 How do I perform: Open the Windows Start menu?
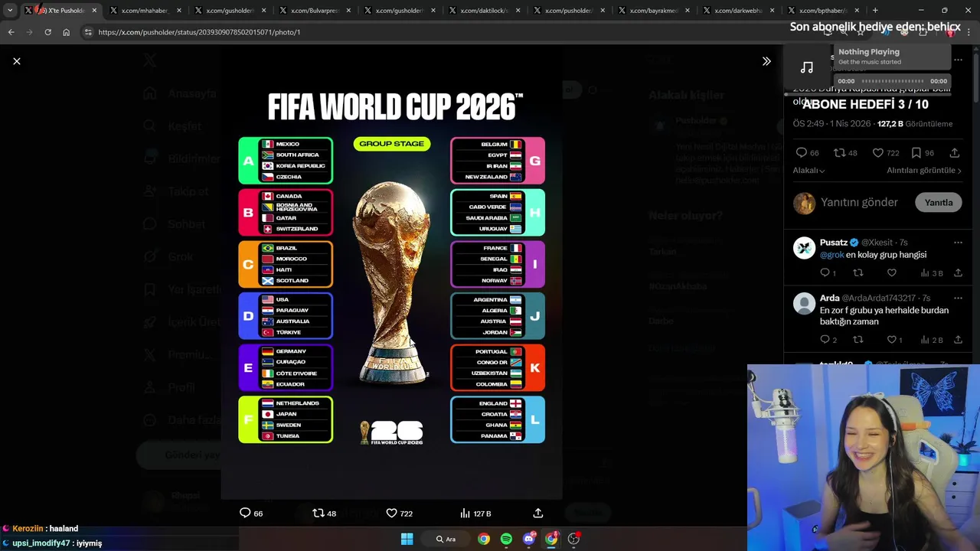tap(407, 539)
